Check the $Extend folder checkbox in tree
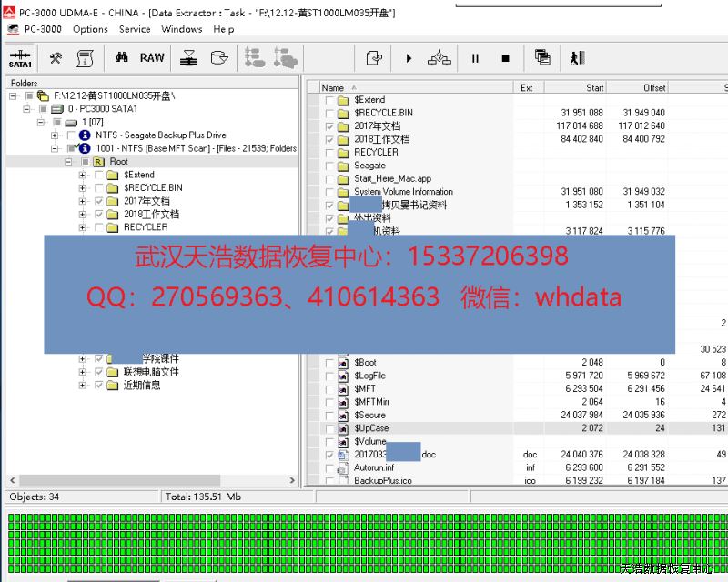 click(x=98, y=175)
